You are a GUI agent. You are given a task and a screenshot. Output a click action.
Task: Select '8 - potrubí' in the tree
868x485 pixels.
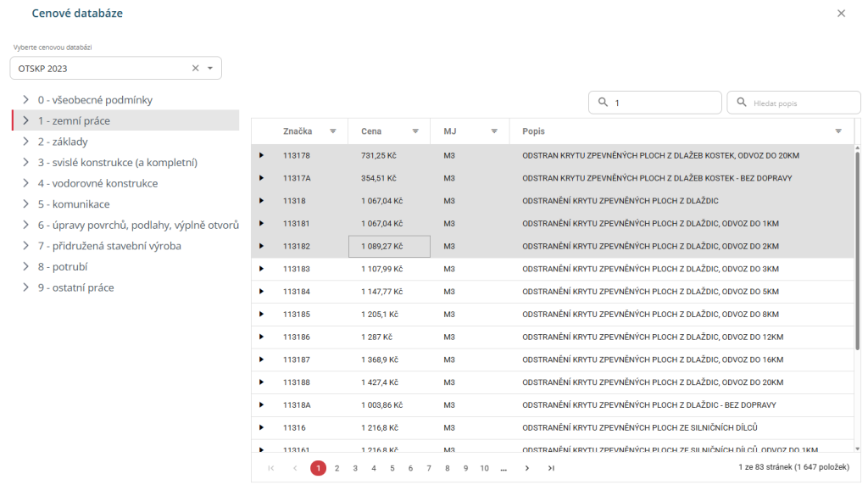click(62, 267)
